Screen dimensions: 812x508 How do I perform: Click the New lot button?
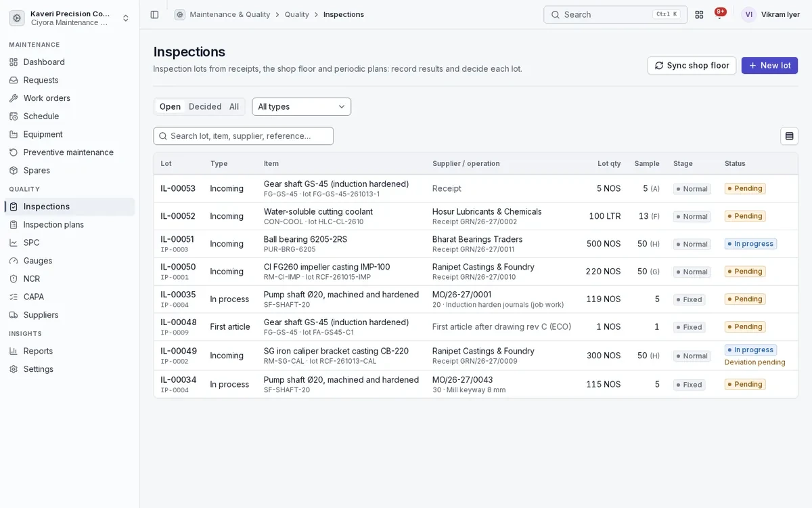(x=769, y=66)
